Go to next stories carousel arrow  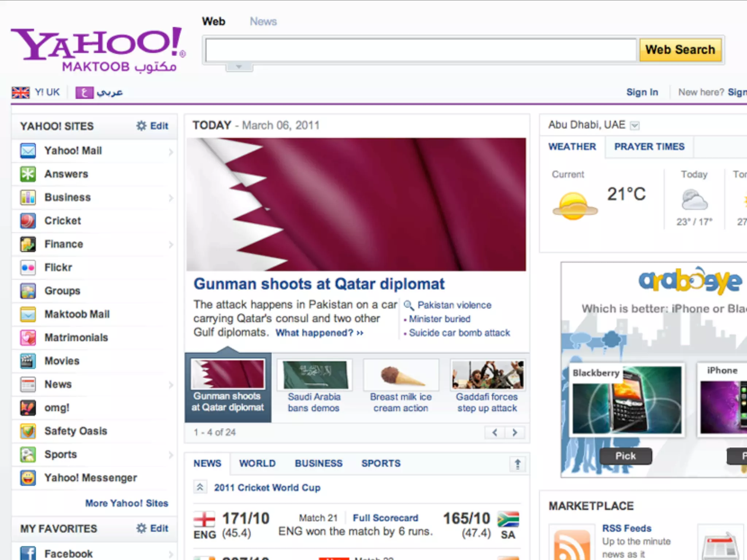[515, 433]
